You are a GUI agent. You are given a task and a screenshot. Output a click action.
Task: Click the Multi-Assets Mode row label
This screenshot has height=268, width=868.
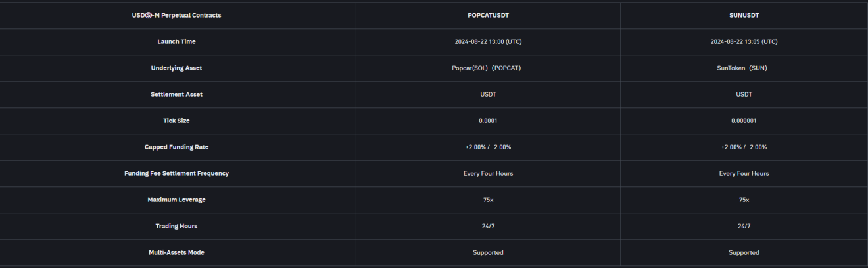(x=176, y=253)
